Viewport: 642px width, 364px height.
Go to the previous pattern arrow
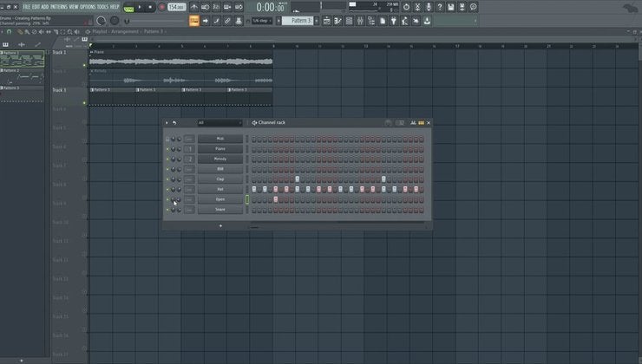(278, 21)
